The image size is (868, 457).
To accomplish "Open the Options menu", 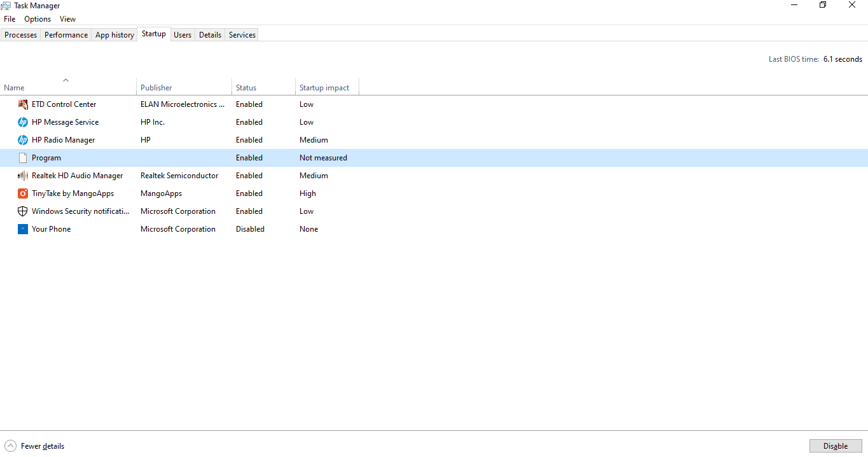I will (x=37, y=18).
